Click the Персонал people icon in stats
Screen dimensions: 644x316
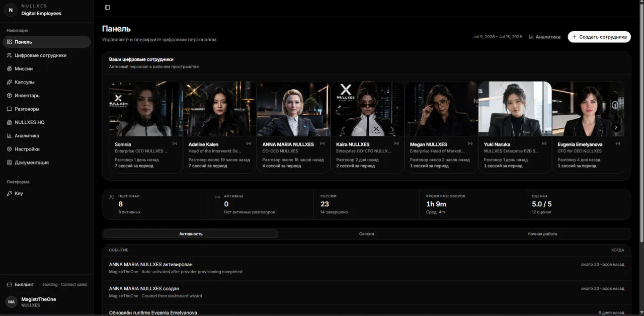click(112, 197)
